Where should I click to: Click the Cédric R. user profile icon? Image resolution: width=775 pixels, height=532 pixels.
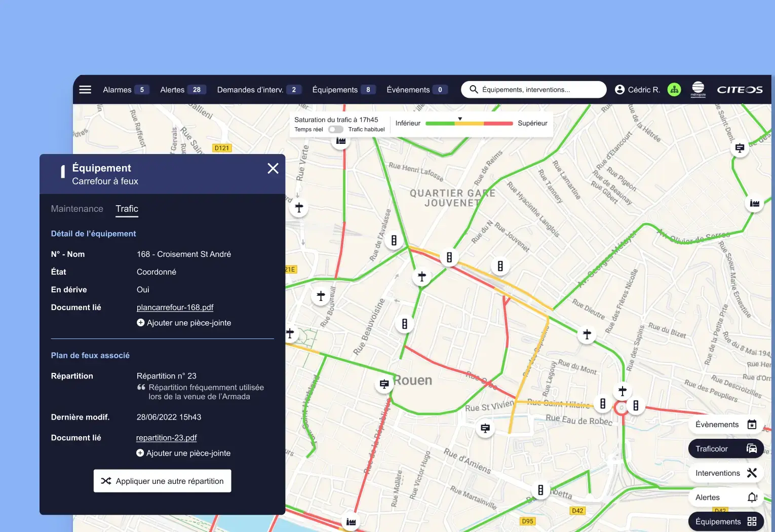tap(619, 90)
